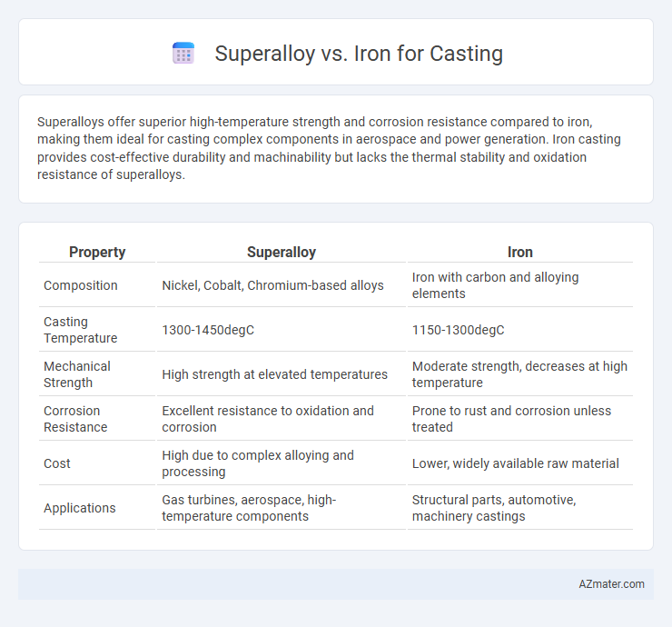Screen dimensions: 672x627
Task: Click the 'Mechanical Strength' row label
Action: tap(77, 374)
